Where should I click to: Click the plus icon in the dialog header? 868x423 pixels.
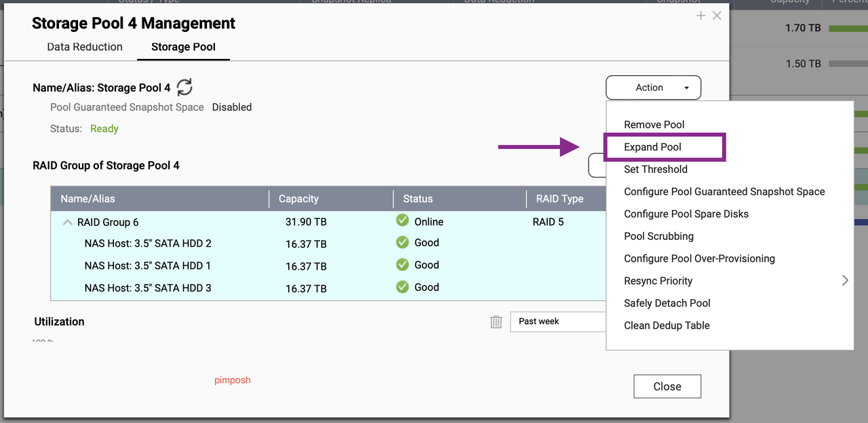(x=701, y=16)
